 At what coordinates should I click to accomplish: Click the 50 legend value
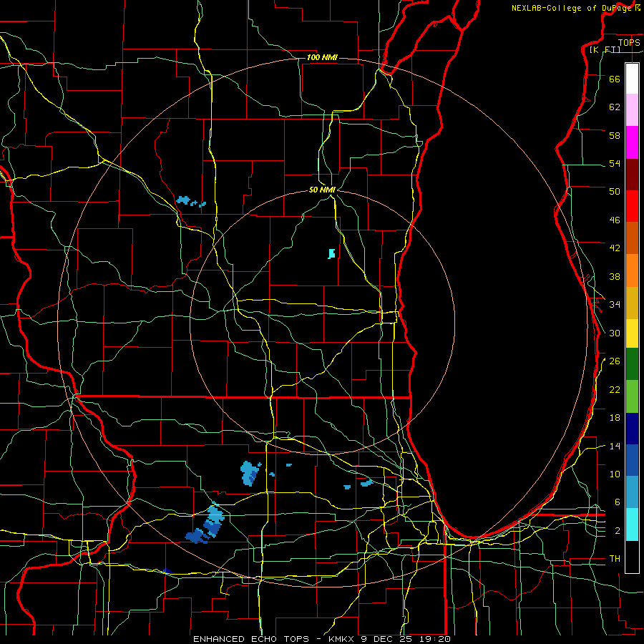point(615,191)
